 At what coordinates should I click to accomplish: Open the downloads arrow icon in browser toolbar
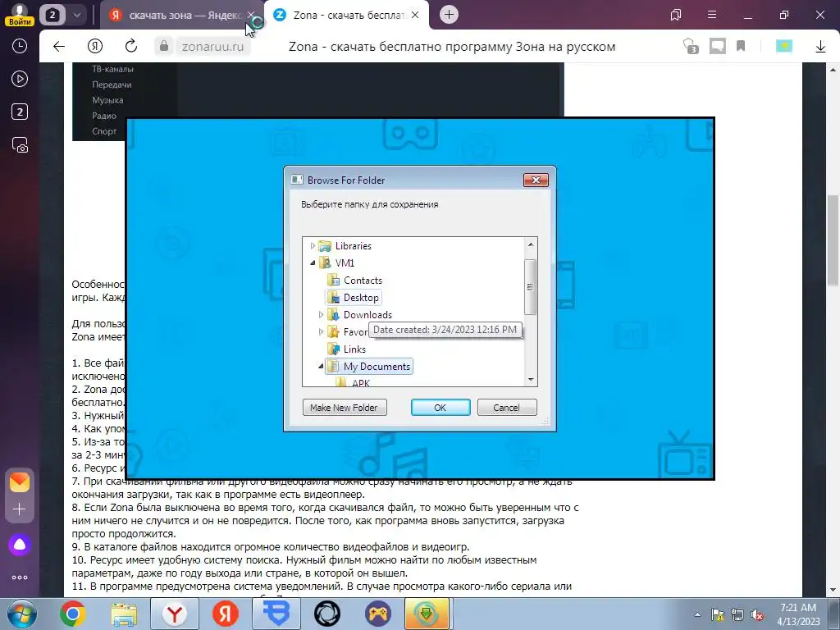tap(820, 47)
